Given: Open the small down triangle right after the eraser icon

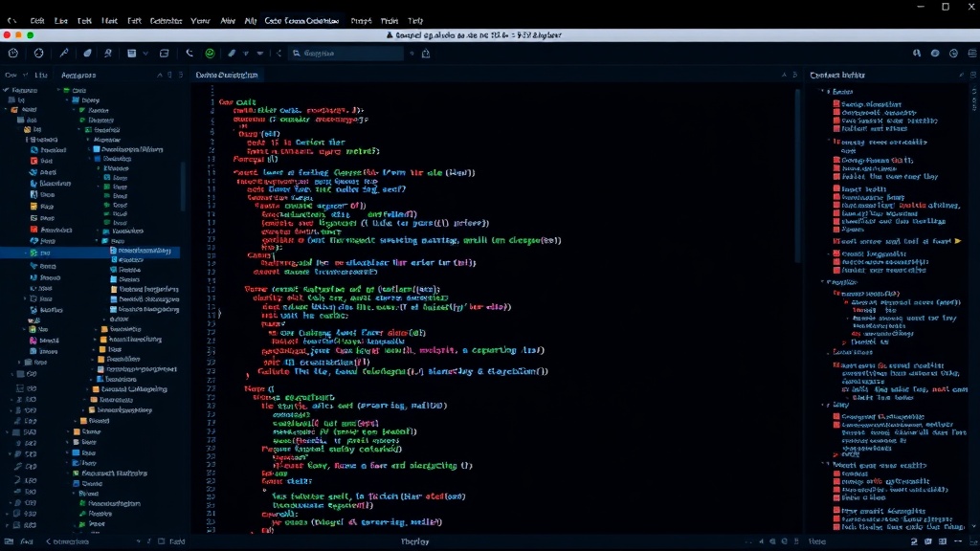Looking at the screenshot, I should coord(246,54).
